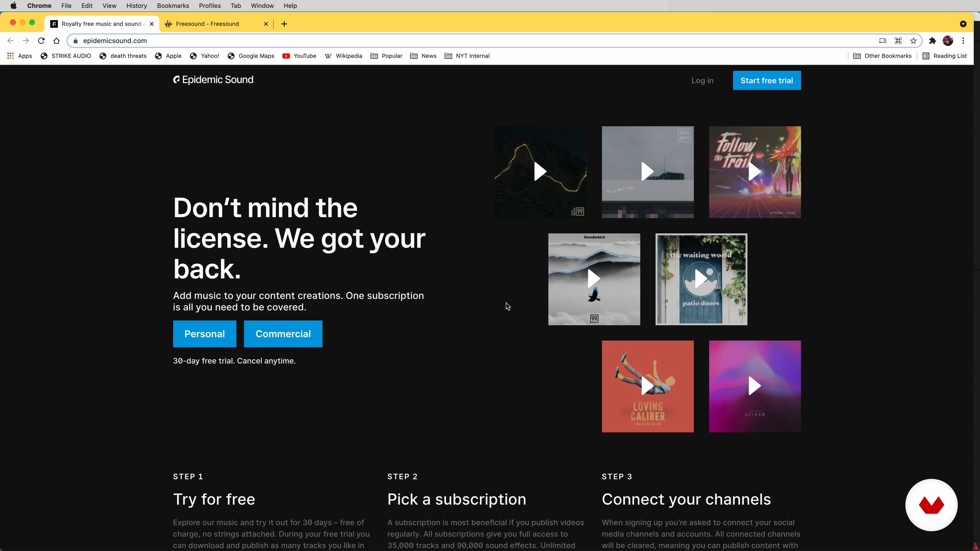Open the Apple menu
The width and height of the screenshot is (980, 551).
coord(13,6)
